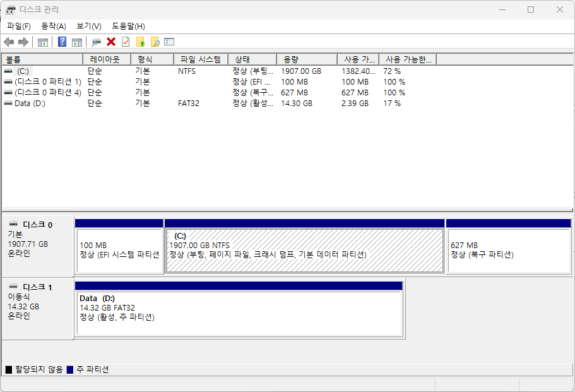Open the 파일(F) menu
This screenshot has width=575, height=392.
15,25
